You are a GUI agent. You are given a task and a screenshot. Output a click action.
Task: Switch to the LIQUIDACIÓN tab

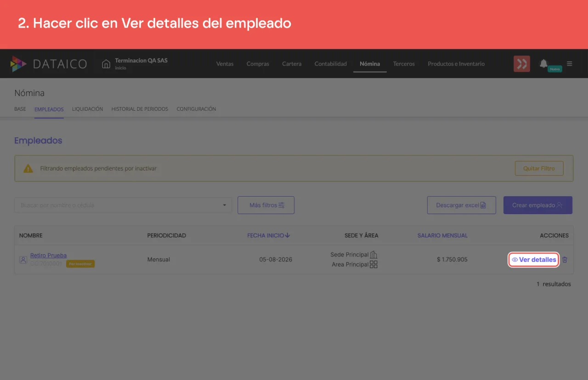coord(87,109)
